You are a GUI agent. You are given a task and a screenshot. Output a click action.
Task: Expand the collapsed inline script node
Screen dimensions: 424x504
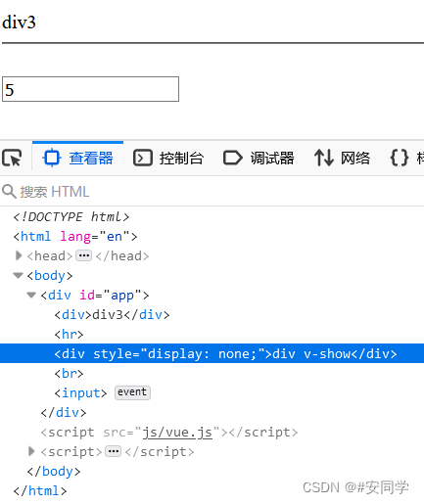[31, 451]
